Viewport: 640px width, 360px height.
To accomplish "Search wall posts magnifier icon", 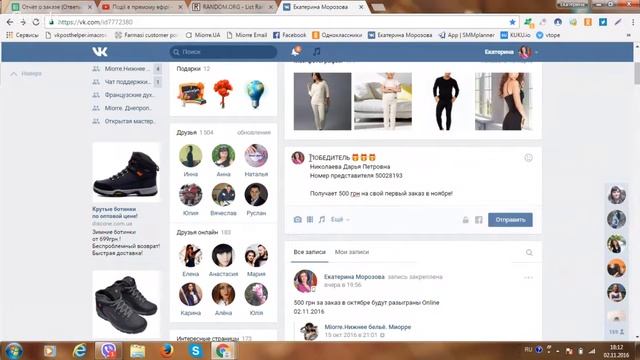I will pos(529,252).
